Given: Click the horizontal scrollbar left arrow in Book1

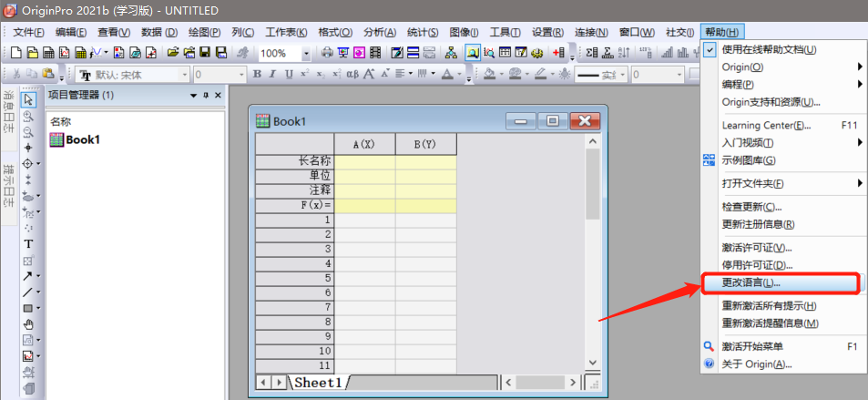Looking at the screenshot, I should click(508, 383).
